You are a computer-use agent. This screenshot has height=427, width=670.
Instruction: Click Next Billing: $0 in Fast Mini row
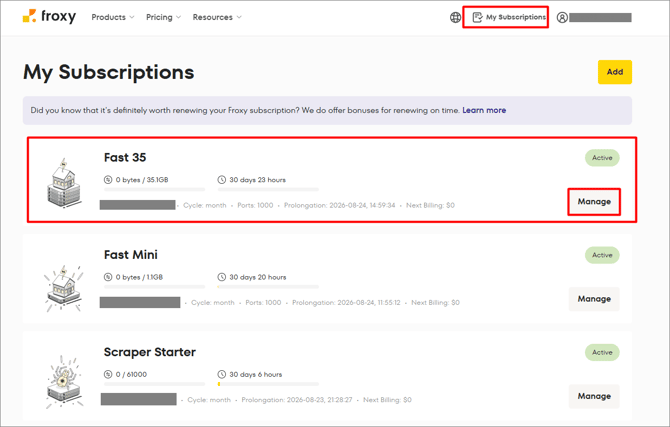click(435, 303)
